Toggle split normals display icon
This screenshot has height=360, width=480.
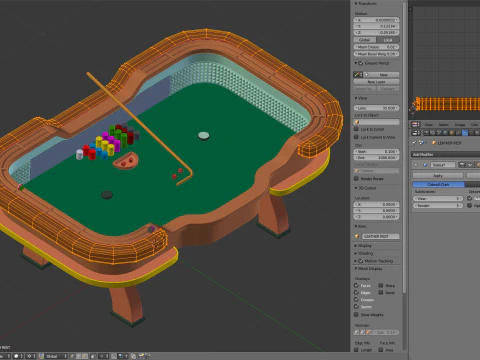362,332
